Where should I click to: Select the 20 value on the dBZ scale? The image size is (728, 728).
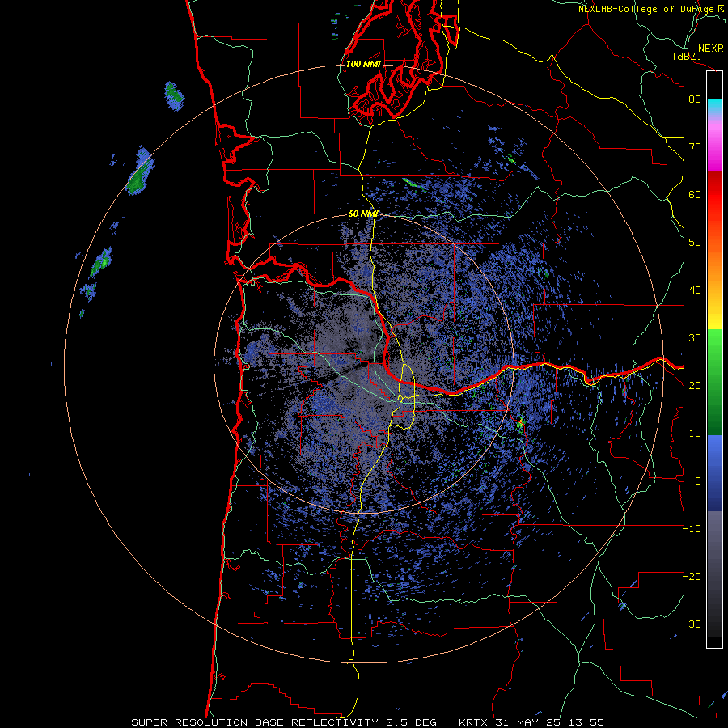(695, 385)
